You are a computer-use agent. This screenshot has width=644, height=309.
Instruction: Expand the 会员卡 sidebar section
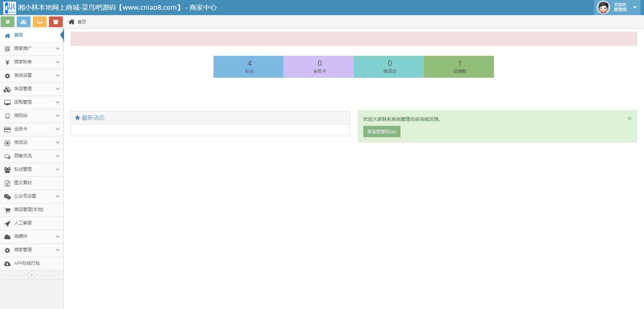tap(32, 129)
